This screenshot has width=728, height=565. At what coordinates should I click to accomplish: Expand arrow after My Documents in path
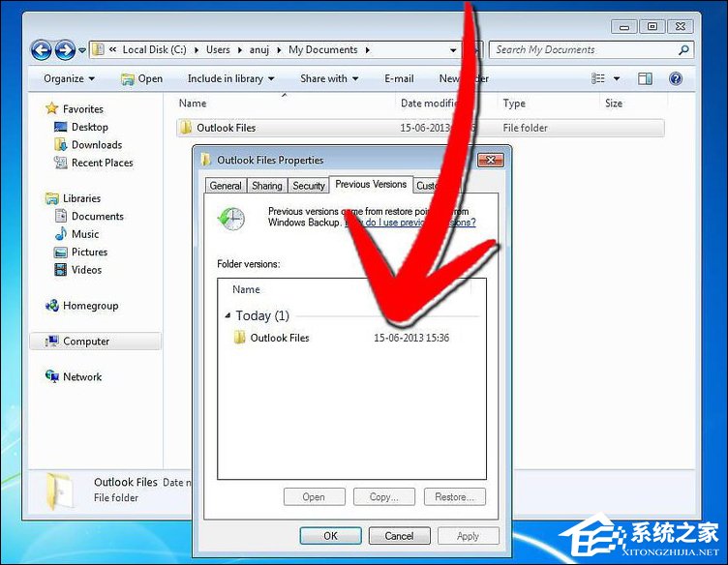[x=367, y=50]
